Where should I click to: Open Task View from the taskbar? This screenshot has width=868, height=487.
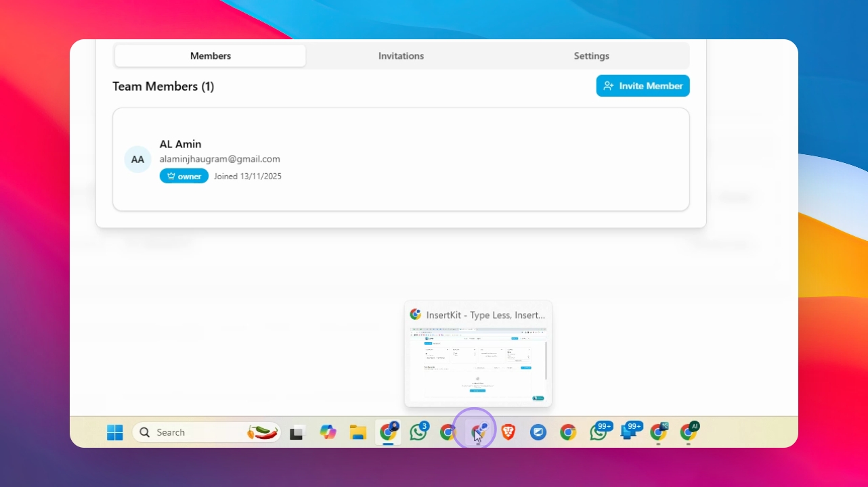(297, 432)
